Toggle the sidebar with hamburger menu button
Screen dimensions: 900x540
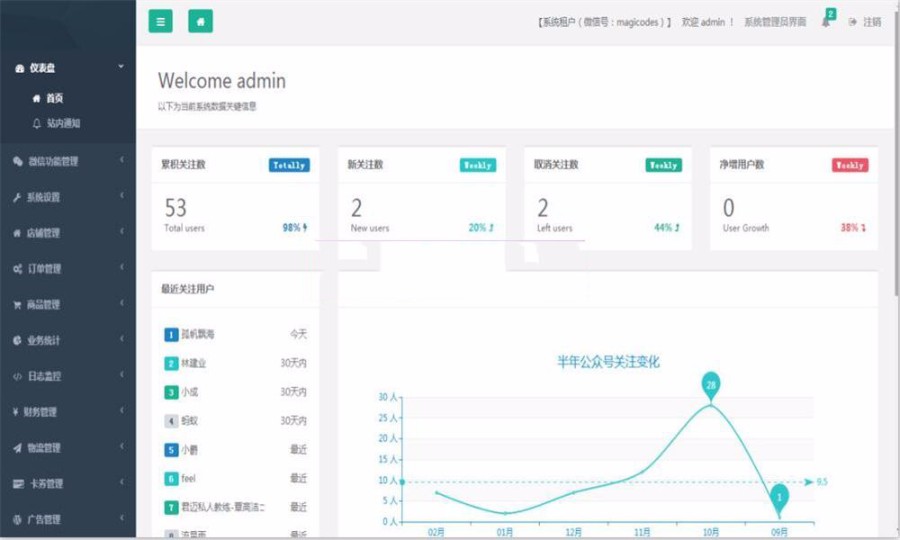(160, 21)
